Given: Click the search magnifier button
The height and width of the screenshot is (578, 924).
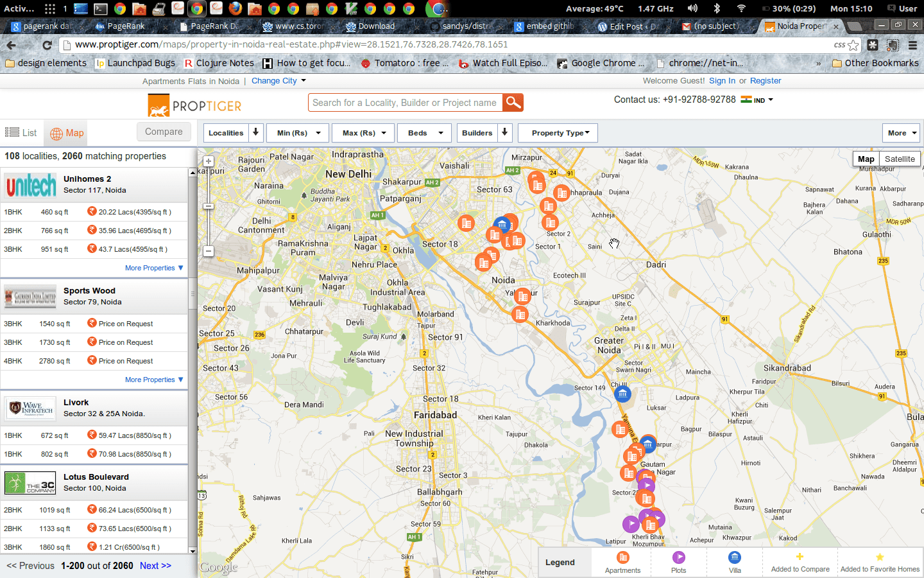Looking at the screenshot, I should coord(513,103).
